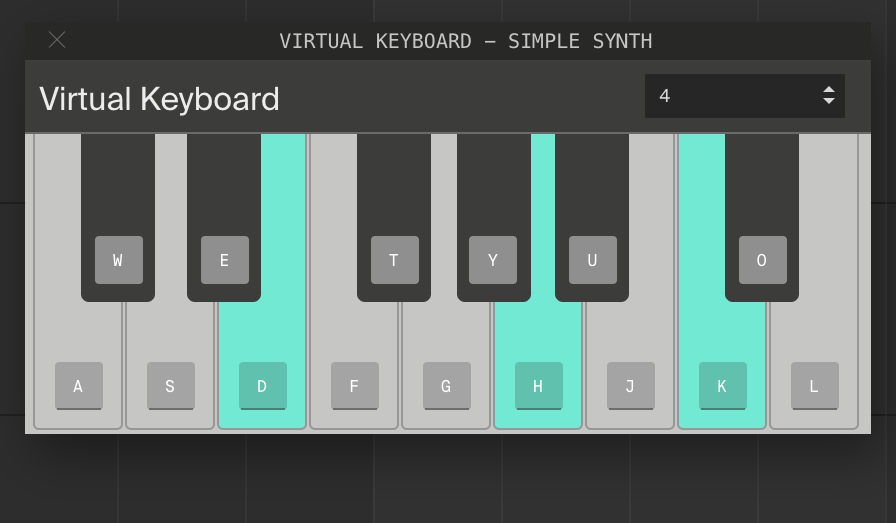Decrease the octave with the down arrow
The image size is (896, 523).
pyautogui.click(x=829, y=101)
